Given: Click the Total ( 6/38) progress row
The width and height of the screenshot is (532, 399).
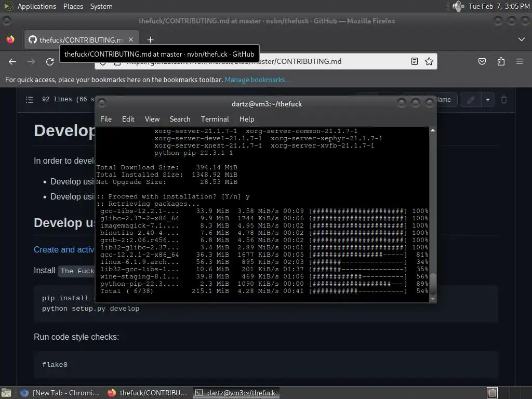Looking at the screenshot, I should 264,291.
